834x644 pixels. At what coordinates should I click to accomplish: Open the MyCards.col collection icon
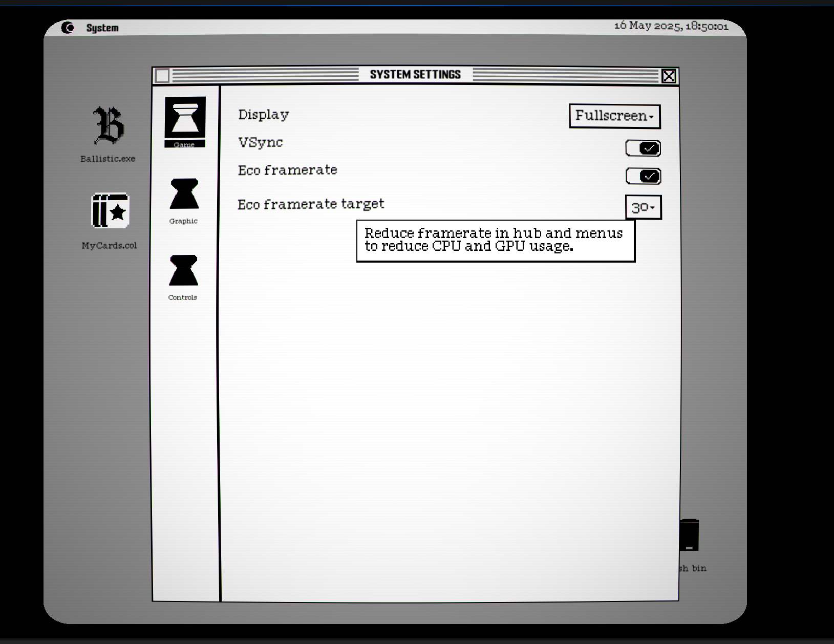click(x=110, y=211)
